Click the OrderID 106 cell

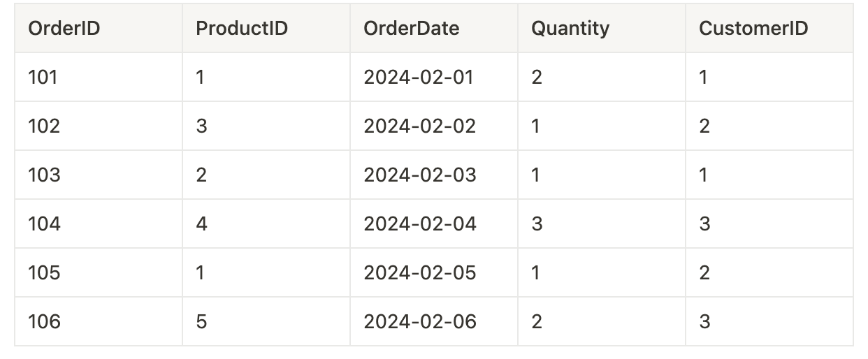[99, 321]
